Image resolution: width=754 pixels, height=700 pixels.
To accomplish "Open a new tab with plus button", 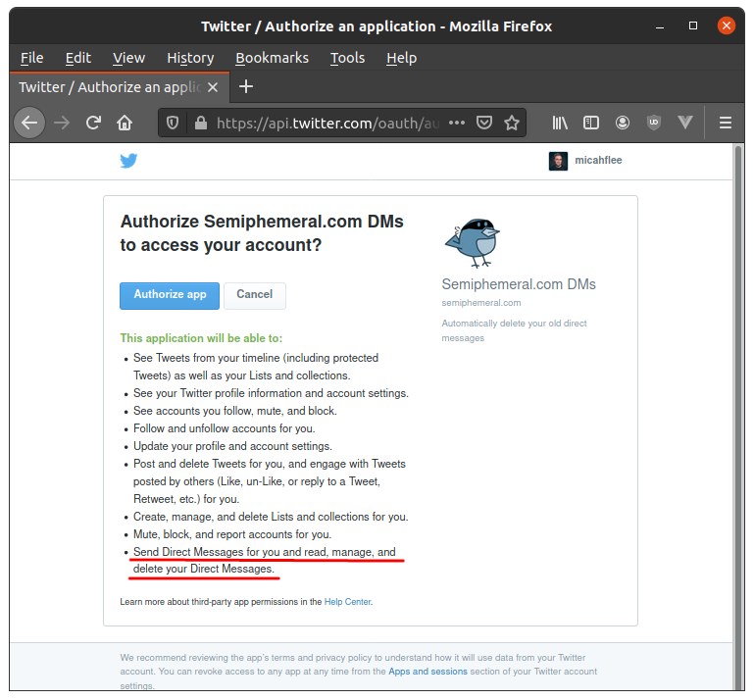I will tap(246, 86).
